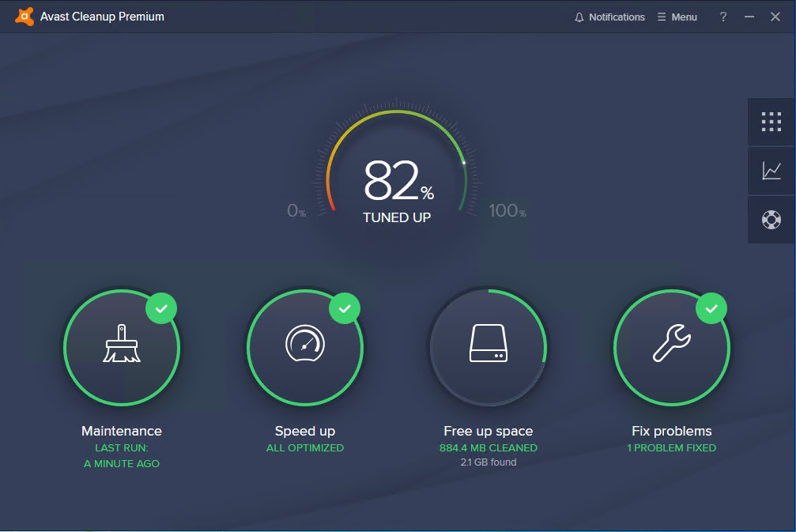The width and height of the screenshot is (796, 532).
Task: Click the TUNED UP text
Action: (x=397, y=217)
